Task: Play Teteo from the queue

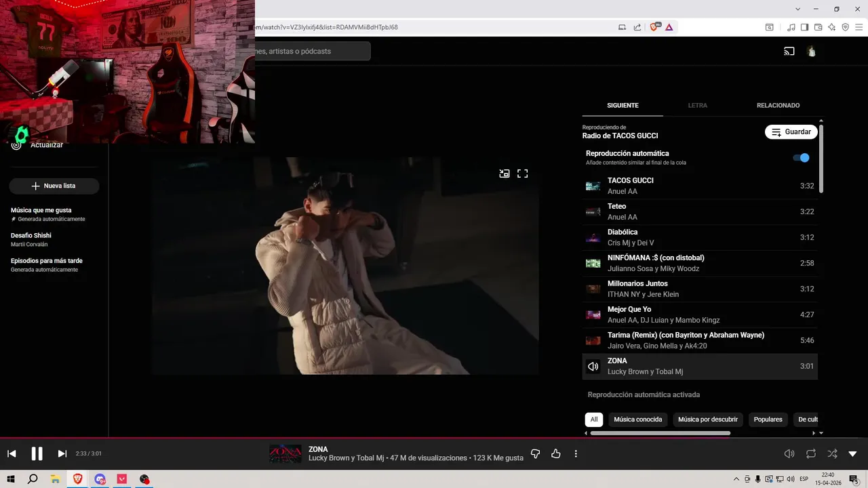Action: coord(700,211)
